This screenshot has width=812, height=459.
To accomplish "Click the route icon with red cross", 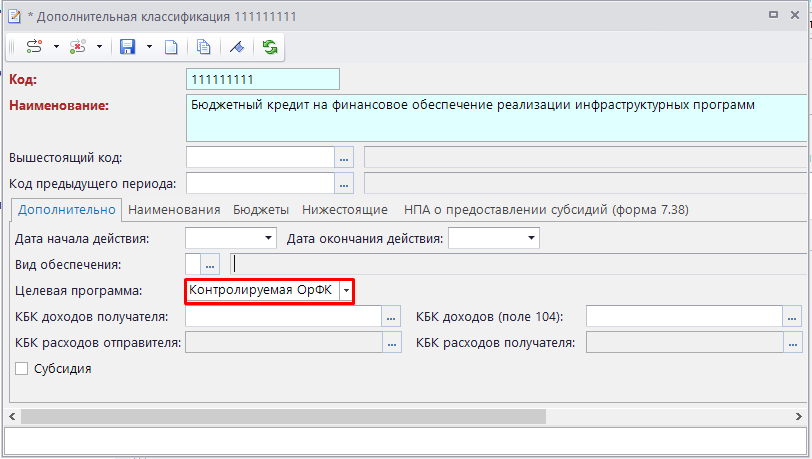I will coord(79,47).
